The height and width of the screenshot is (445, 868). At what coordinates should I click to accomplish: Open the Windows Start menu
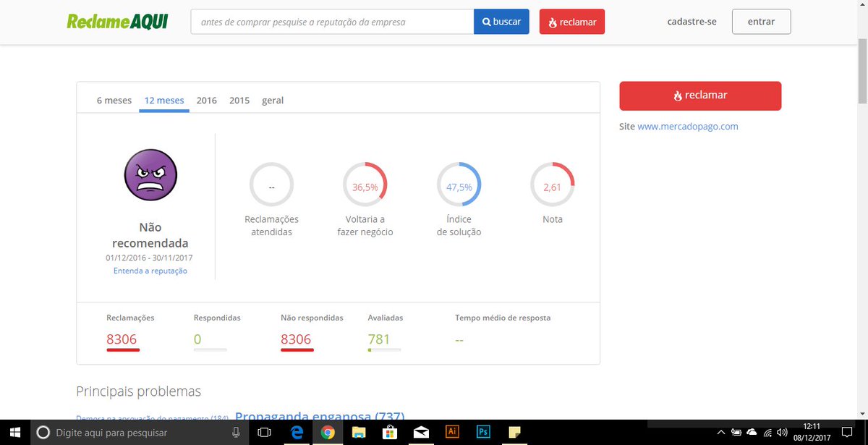(x=16, y=433)
